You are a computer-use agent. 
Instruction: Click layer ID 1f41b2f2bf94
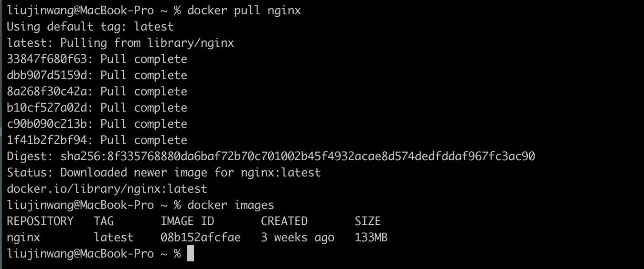pos(47,140)
